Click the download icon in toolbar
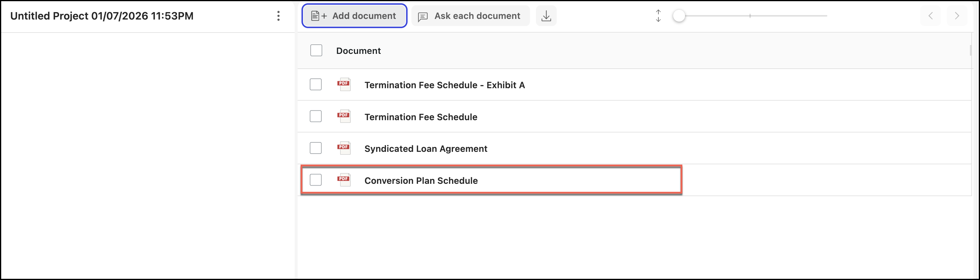 pyautogui.click(x=546, y=16)
